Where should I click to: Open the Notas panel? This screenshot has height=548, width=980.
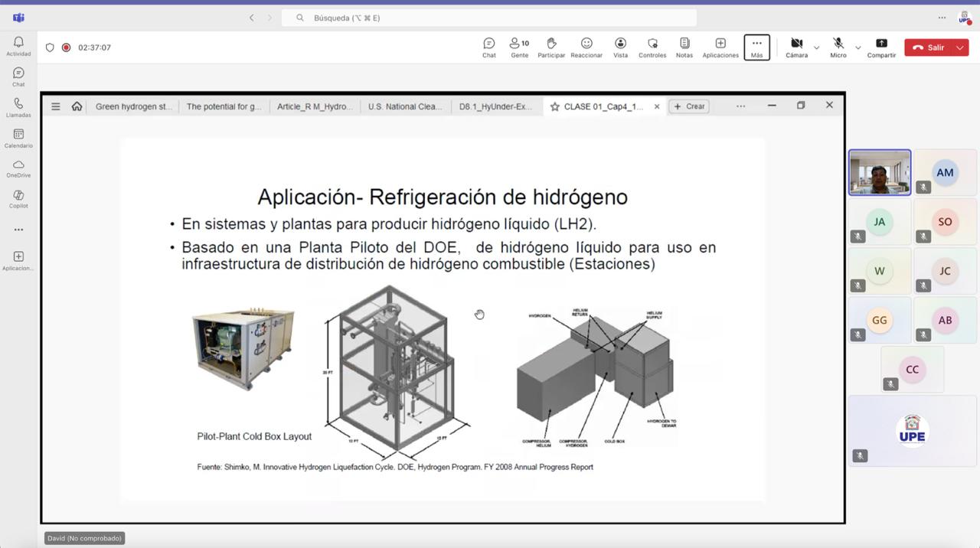point(684,47)
